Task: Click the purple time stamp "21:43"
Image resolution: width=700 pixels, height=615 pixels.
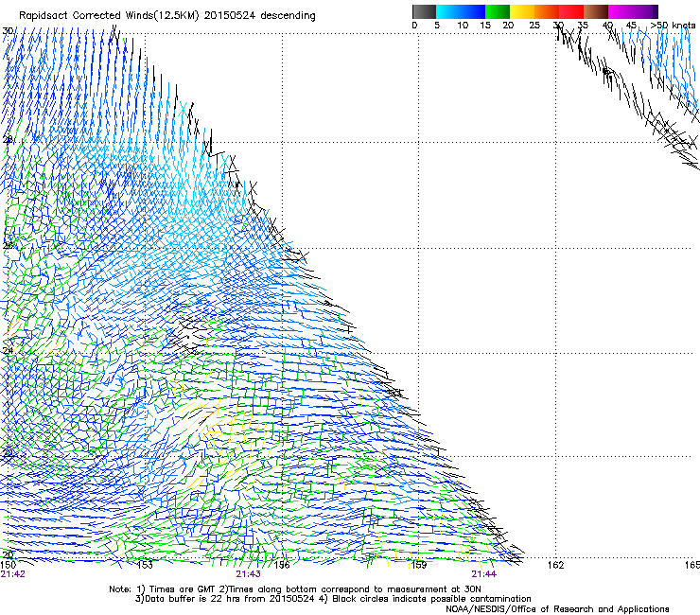Action: (248, 574)
